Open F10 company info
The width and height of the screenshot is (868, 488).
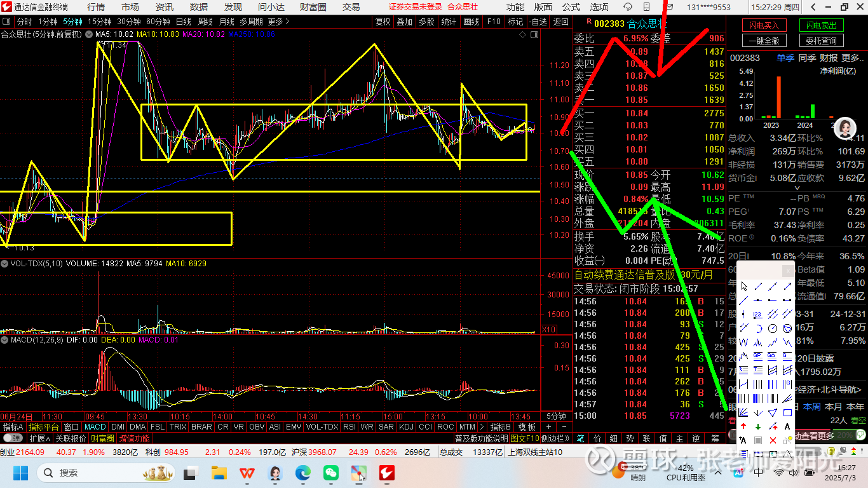pos(494,22)
